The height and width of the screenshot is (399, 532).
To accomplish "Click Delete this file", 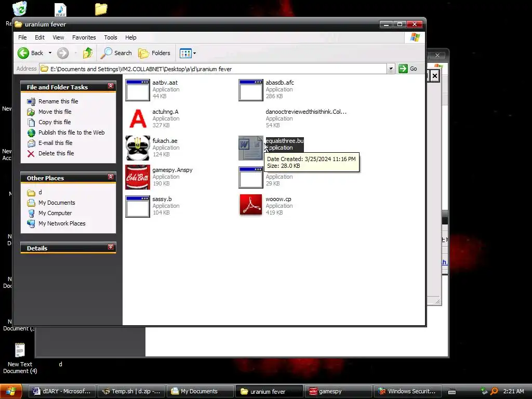I will pyautogui.click(x=56, y=153).
